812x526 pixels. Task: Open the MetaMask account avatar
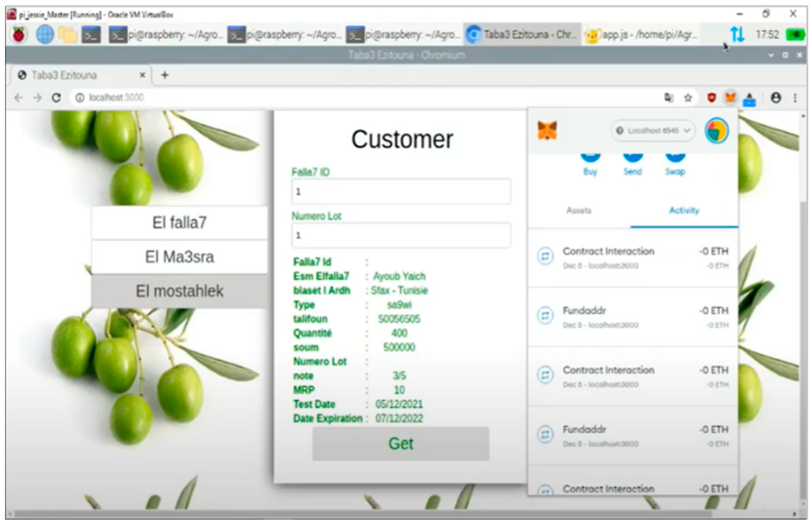pyautogui.click(x=717, y=131)
